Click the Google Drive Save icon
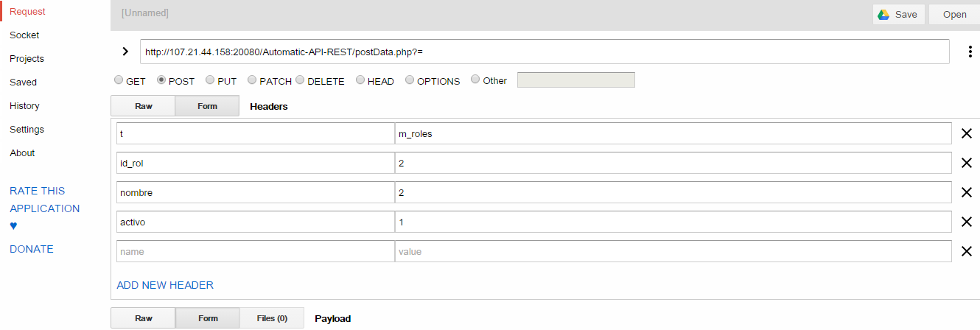This screenshot has height=330, width=980. [883, 15]
